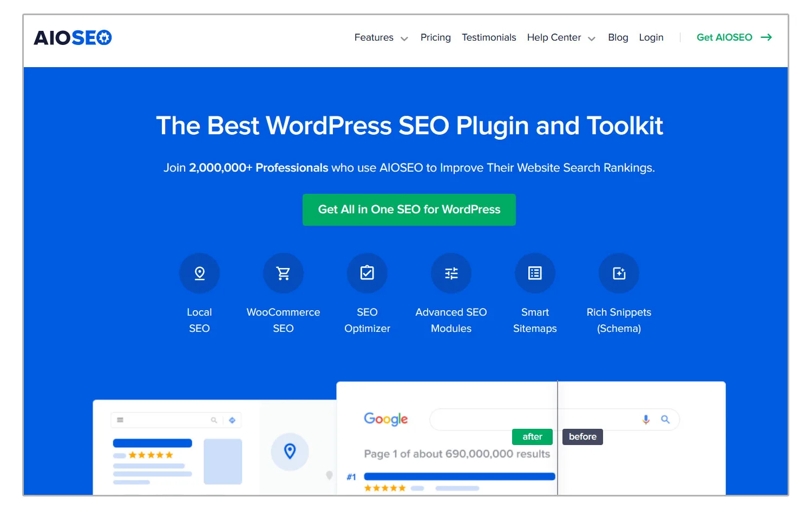The height and width of the screenshot is (510, 812).
Task: Click the "Page 1 of about 690,000,000 results" text
Action: (x=457, y=454)
